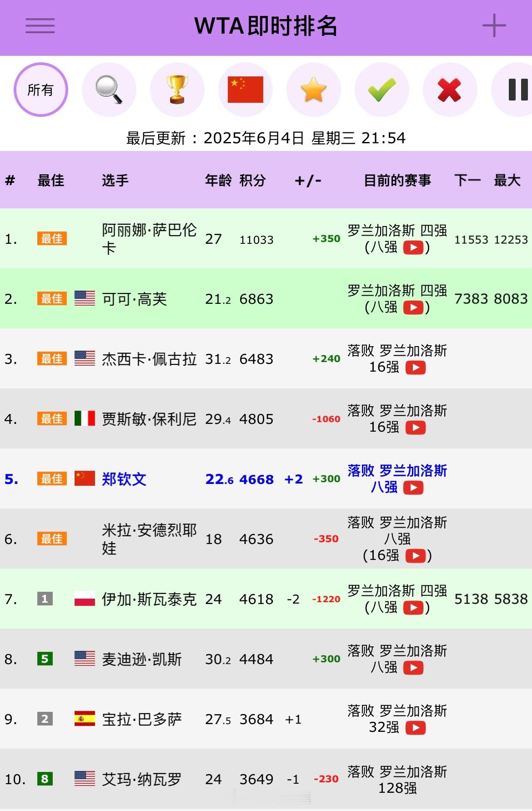Viewport: 532px width, 811px height.
Task: Select the green checkmark filter
Action: (382, 90)
